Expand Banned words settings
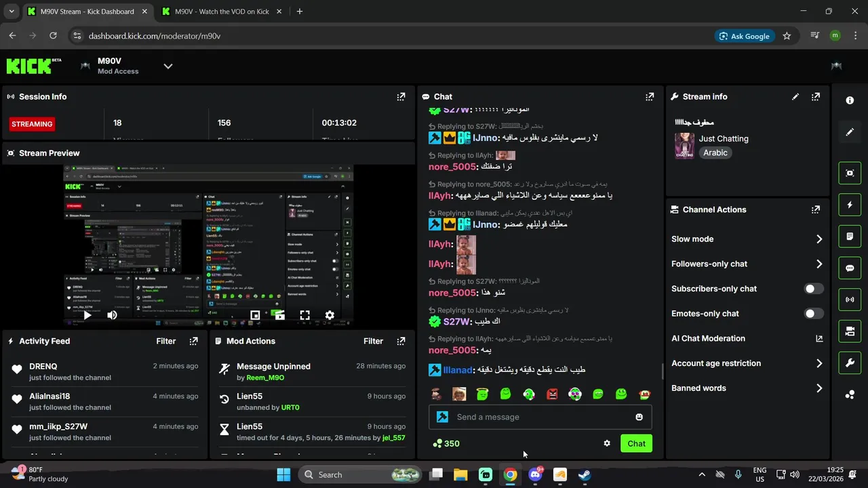 819,388
